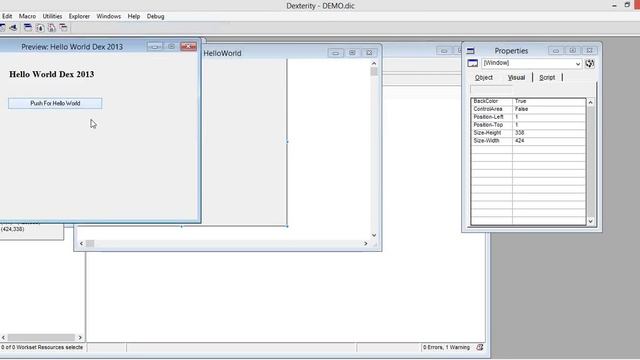Image resolution: width=640 pixels, height=360 pixels.
Task: Close the Properties window
Action: [589, 50]
